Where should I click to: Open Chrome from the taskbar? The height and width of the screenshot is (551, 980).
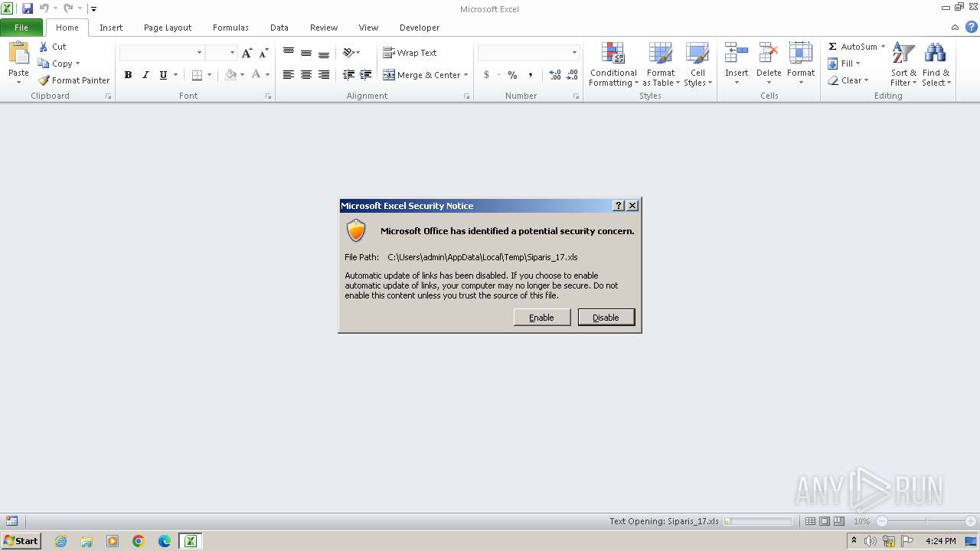point(139,541)
